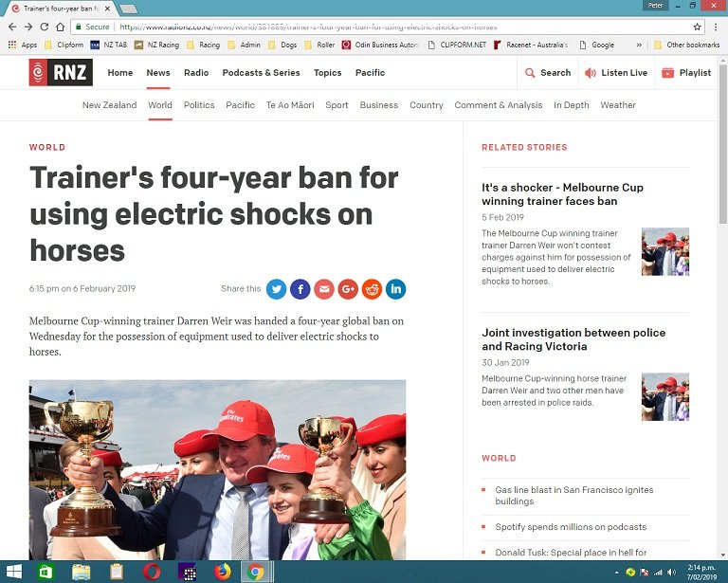Click the RNZ logo
This screenshot has height=583, width=728.
point(61,73)
